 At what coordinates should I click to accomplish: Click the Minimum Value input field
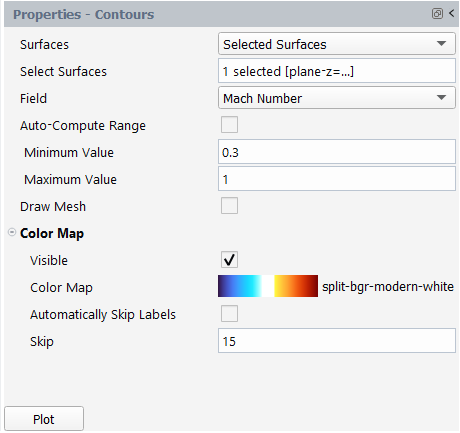[337, 152]
